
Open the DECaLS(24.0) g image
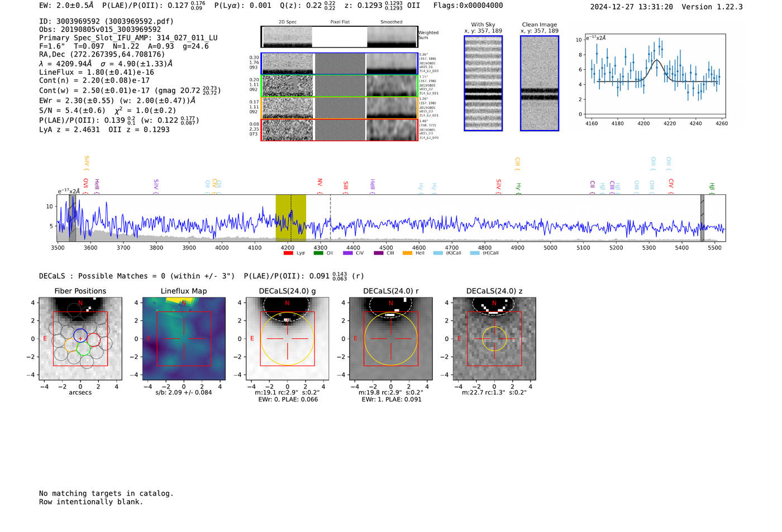[287, 339]
